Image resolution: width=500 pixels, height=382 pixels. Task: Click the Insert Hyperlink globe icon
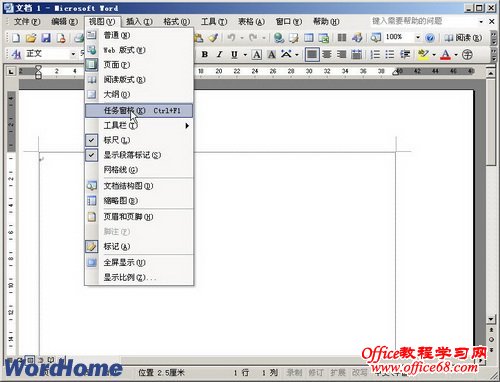coord(279,38)
